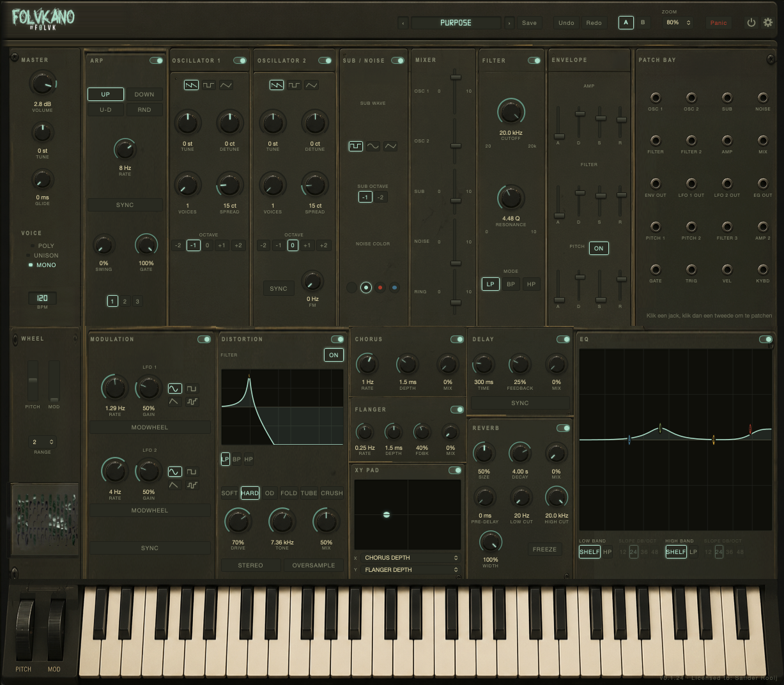Toggle the Filter section switch

(x=534, y=61)
